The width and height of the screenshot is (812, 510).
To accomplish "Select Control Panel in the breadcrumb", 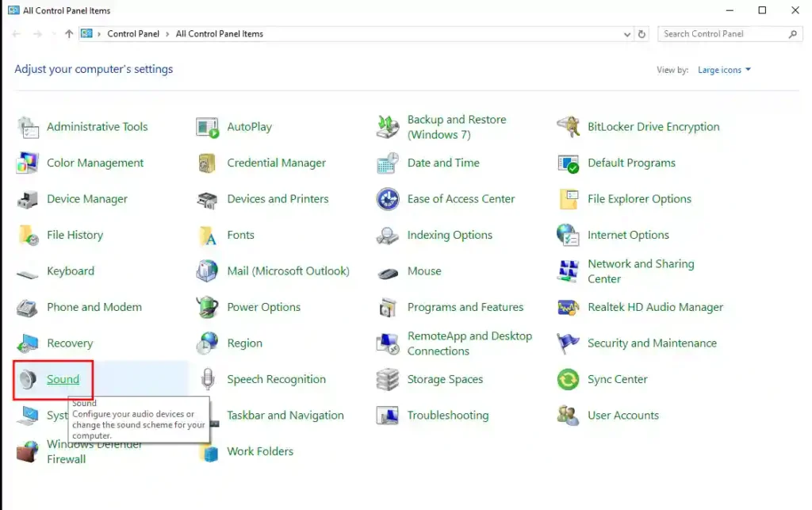I will pos(133,34).
